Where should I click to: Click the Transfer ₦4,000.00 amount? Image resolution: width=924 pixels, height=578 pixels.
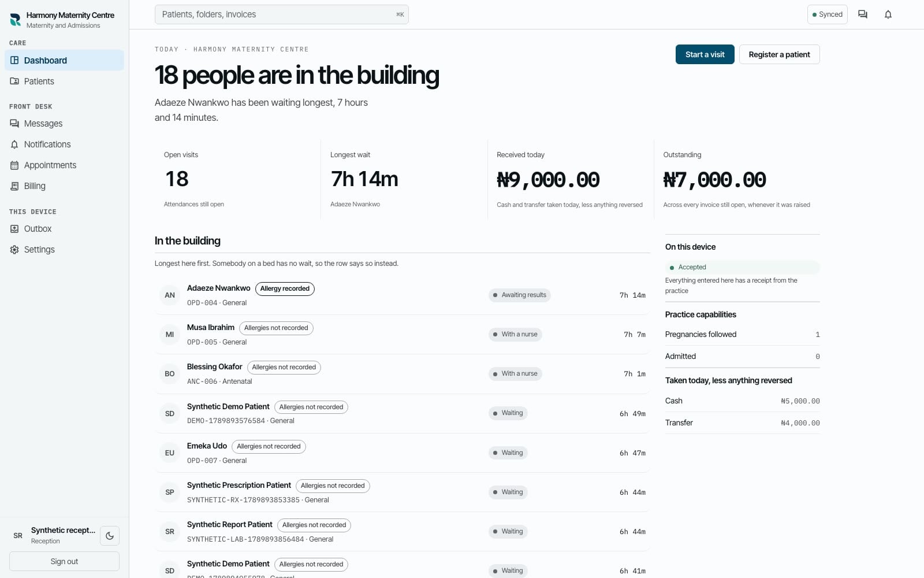800,423
